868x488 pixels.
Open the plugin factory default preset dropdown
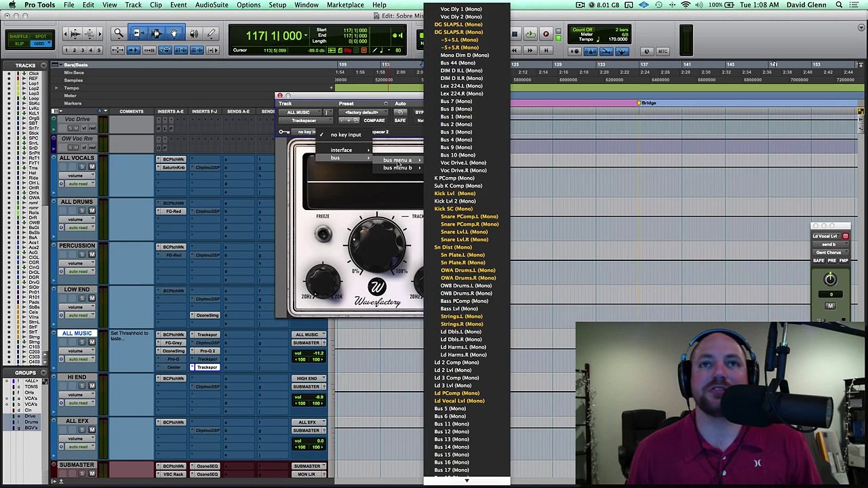click(x=362, y=112)
